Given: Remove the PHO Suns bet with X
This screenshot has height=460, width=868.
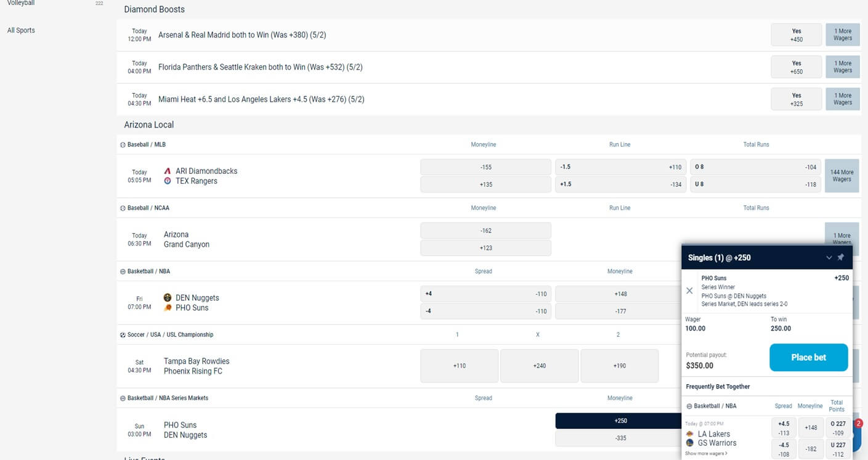Looking at the screenshot, I should 689,291.
